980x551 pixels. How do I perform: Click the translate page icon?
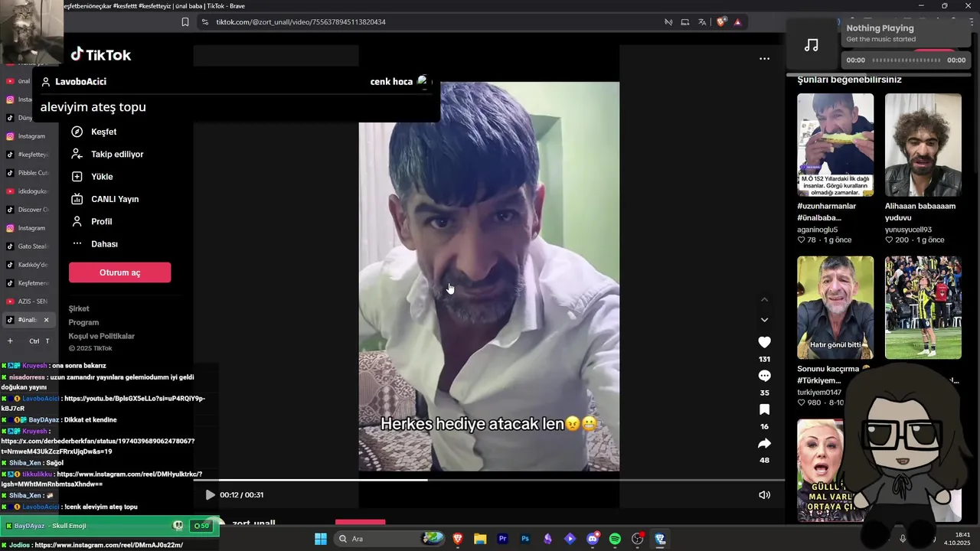pyautogui.click(x=702, y=22)
